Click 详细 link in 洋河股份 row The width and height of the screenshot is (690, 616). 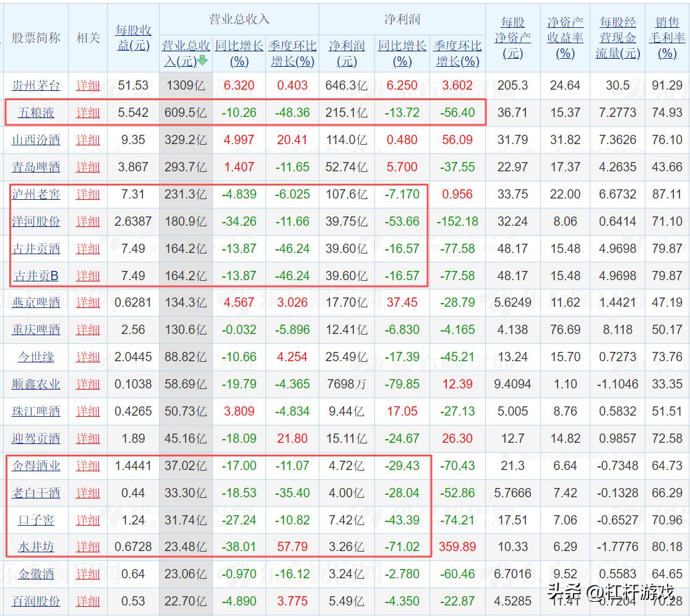point(88,221)
